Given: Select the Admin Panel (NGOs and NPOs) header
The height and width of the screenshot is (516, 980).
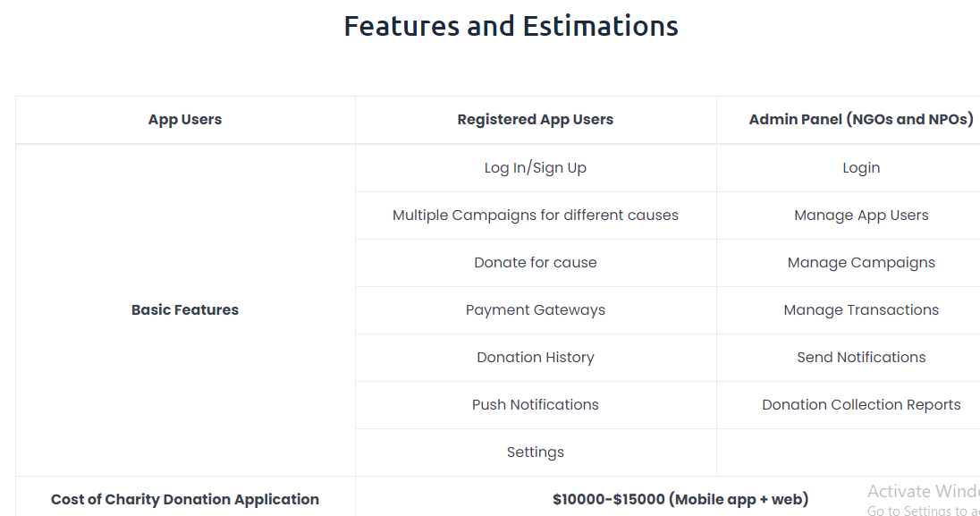Looking at the screenshot, I should point(861,120).
